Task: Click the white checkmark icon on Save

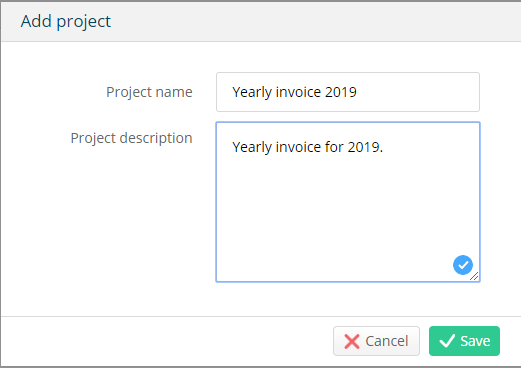Action: point(447,341)
